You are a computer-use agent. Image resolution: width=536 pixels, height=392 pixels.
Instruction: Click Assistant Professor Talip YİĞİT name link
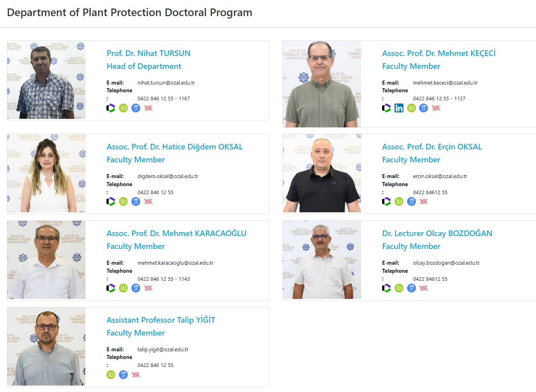161,320
